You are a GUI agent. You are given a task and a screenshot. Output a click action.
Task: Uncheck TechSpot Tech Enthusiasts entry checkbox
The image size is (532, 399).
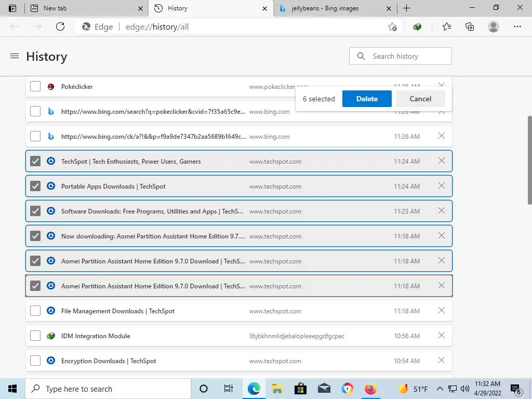click(35, 161)
